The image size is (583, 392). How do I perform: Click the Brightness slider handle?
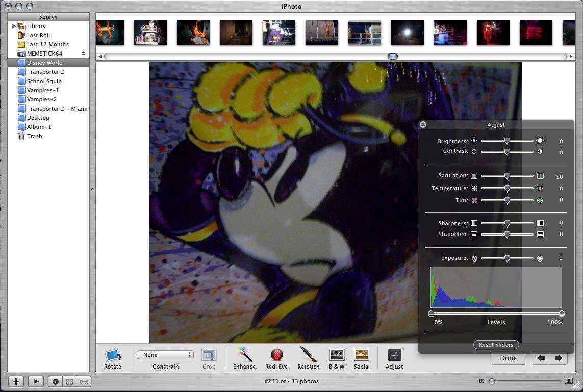point(507,141)
